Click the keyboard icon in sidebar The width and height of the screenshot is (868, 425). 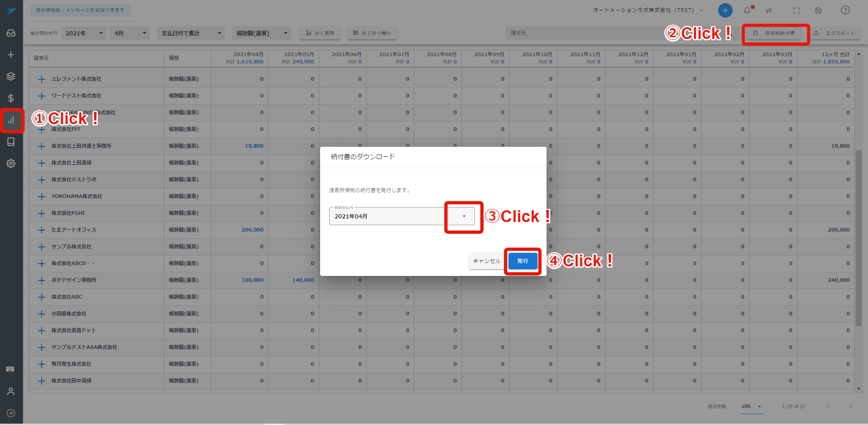pos(10,369)
